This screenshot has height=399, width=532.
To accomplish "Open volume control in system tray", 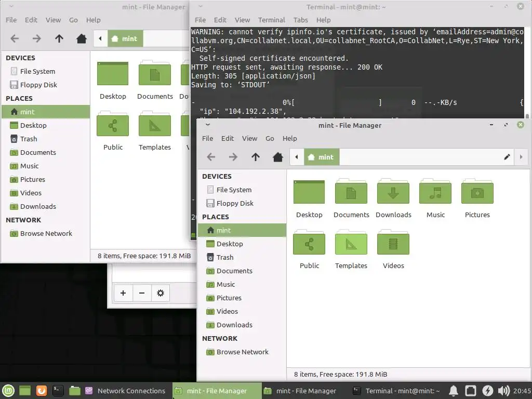I will click(x=504, y=391).
